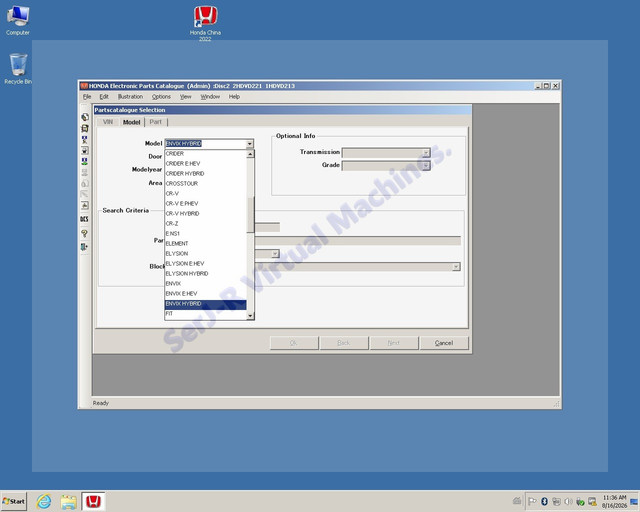
Task: Click the Honda app taskbar button
Action: coord(93,501)
